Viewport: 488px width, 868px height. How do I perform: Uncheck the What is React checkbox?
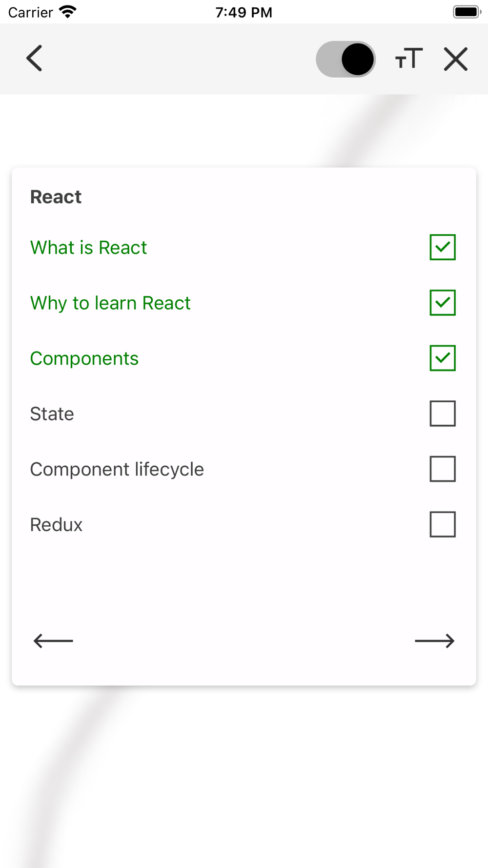click(x=443, y=247)
